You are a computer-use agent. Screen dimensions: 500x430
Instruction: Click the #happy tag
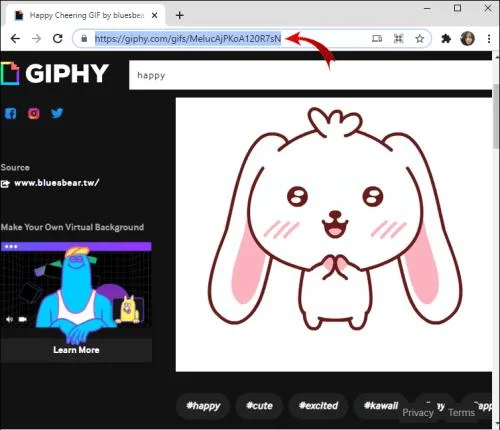[x=203, y=406]
